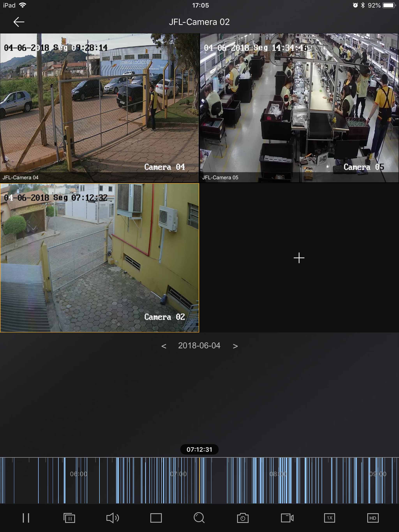This screenshot has width=399, height=532.
Task: Open date picker 2018-06-04
Action: pos(199,346)
